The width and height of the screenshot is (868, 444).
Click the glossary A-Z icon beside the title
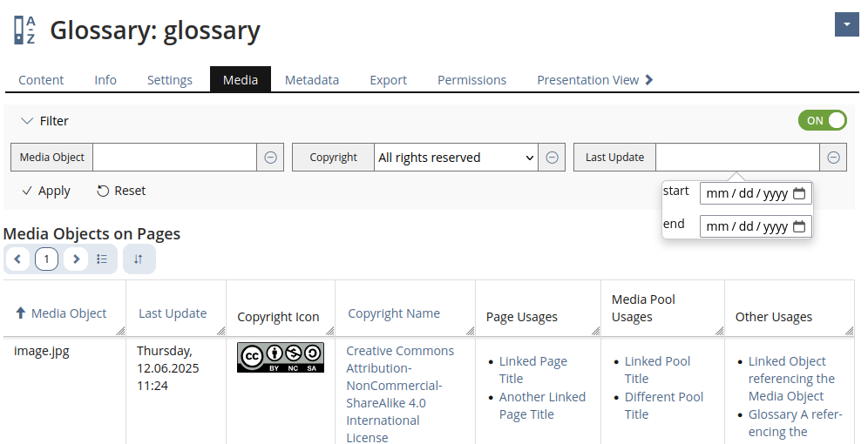[24, 30]
